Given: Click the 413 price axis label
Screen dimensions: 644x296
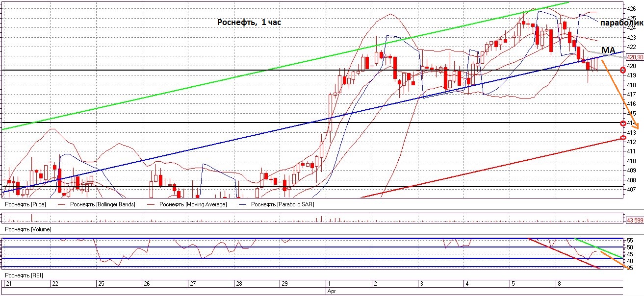Looking at the screenshot, I should click(x=632, y=132).
